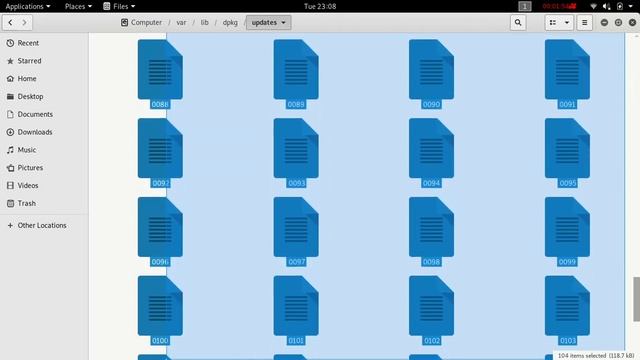The image size is (640, 360).
Task: Select the file icon 0101
Action: (x=296, y=306)
